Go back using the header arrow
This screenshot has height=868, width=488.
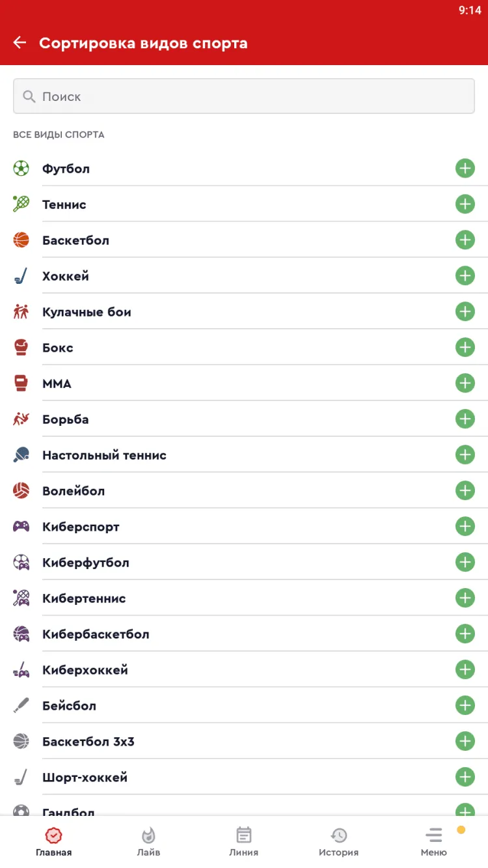(20, 43)
